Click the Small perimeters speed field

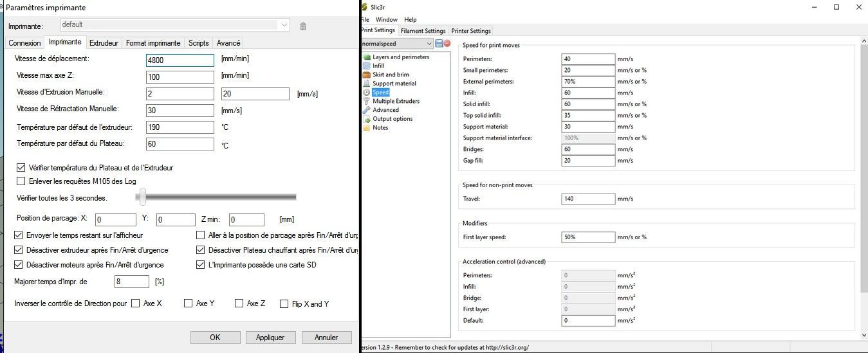[x=588, y=70]
